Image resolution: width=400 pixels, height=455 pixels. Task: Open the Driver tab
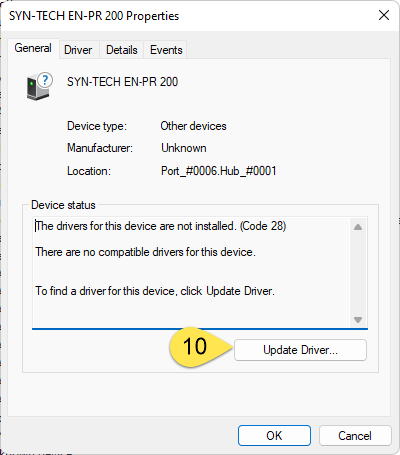[78, 50]
